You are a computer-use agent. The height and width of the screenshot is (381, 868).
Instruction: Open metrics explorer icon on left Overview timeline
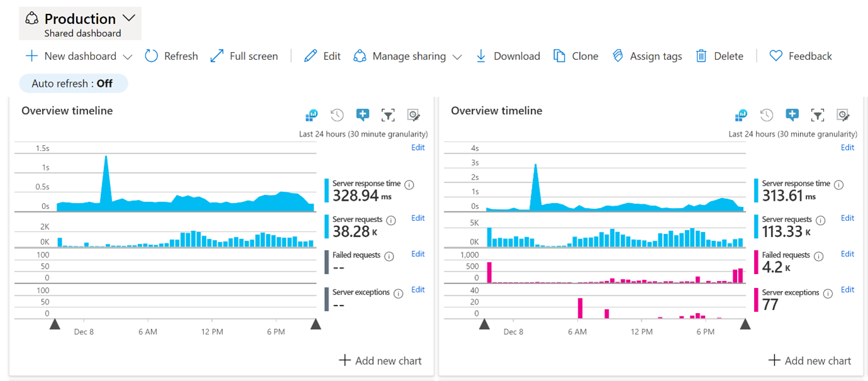pyautogui.click(x=311, y=114)
